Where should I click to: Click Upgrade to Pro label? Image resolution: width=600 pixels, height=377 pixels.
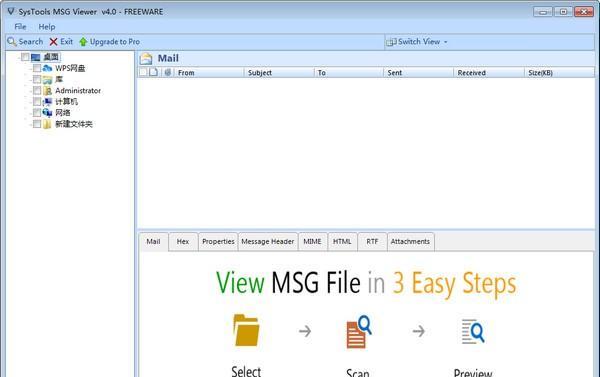(115, 42)
